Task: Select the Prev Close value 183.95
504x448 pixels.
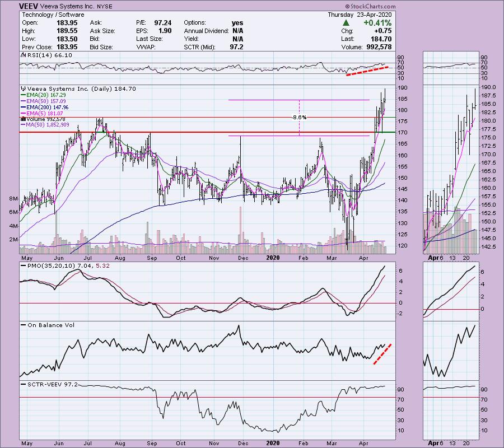Action: coord(67,47)
